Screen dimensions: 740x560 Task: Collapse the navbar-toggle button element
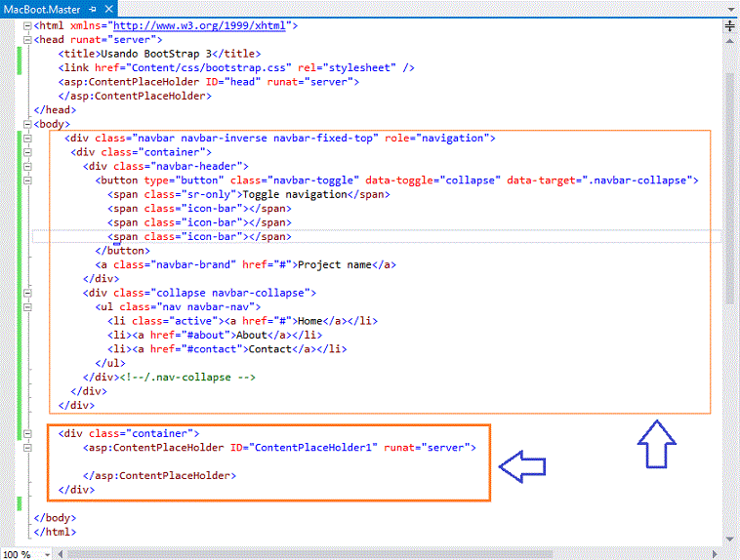(28, 180)
